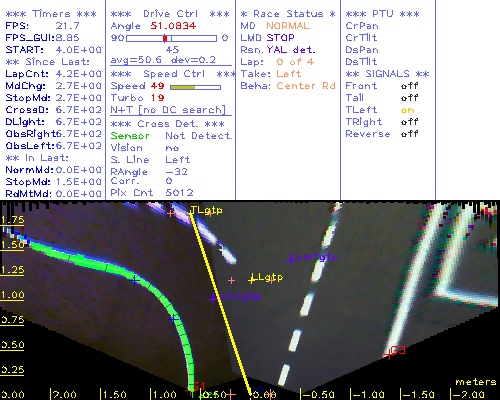Click the Angle value 51.0834
500x400 pixels.
click(173, 26)
